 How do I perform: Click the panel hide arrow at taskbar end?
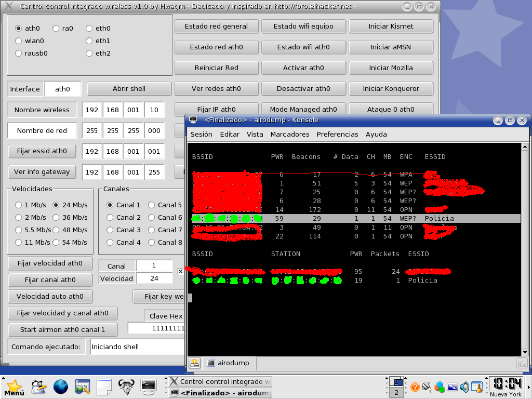coord(528,387)
